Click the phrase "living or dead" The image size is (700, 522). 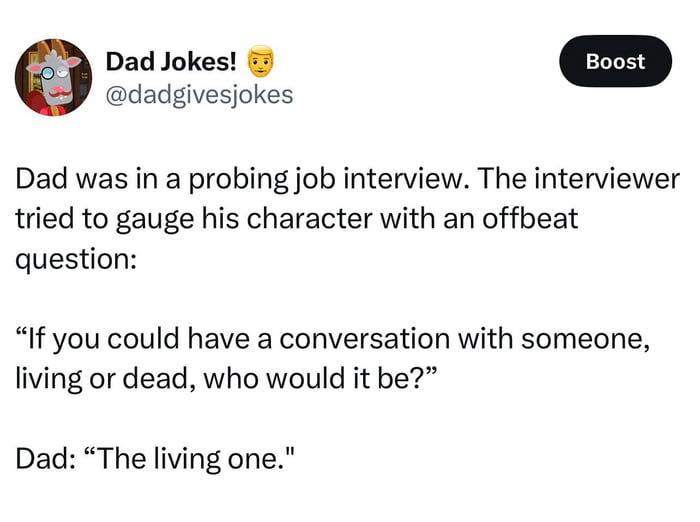coord(106,379)
